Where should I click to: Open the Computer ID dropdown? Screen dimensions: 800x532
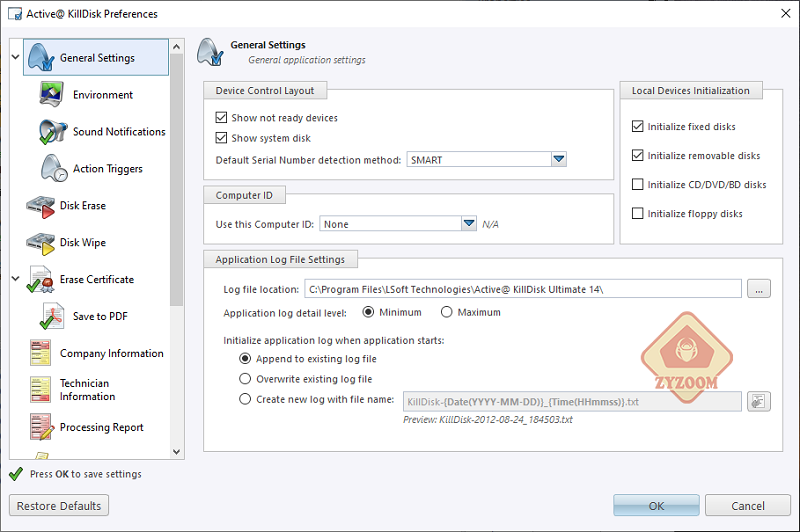(x=469, y=223)
